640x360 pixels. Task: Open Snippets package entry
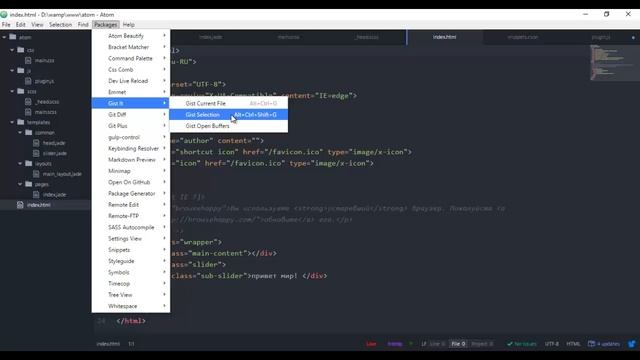tap(131, 250)
